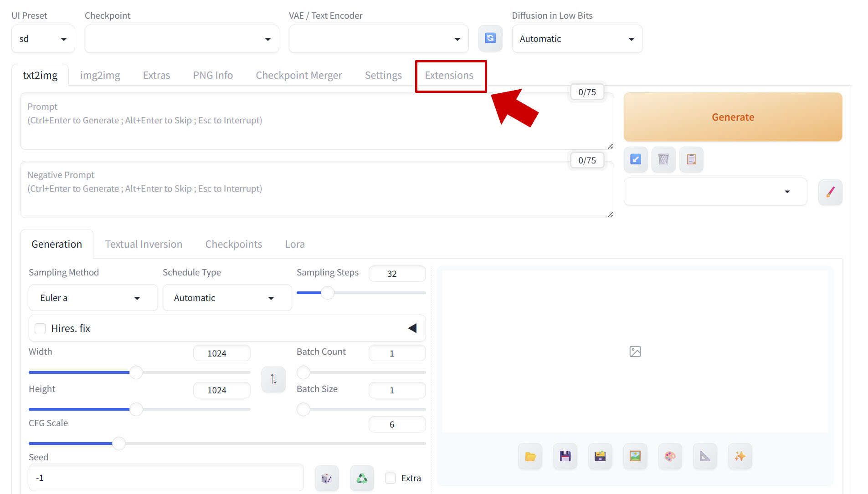868x494 pixels.
Task: Swap width and height values
Action: tap(273, 379)
